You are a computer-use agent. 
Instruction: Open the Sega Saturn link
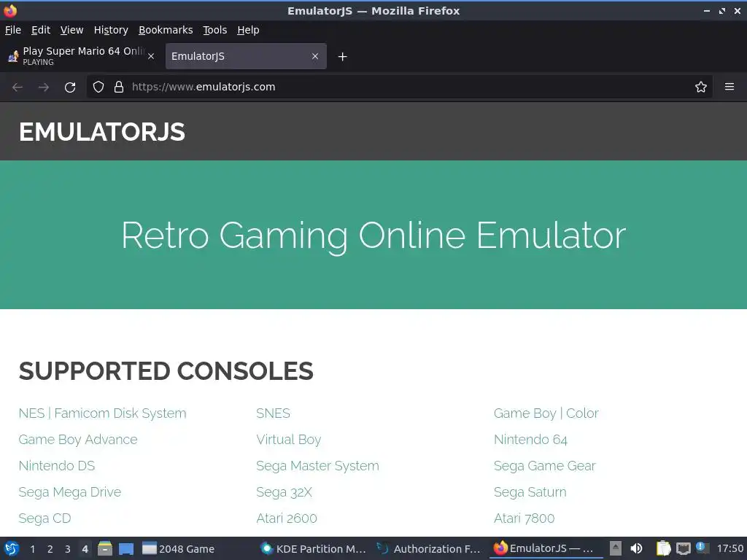pos(530,492)
